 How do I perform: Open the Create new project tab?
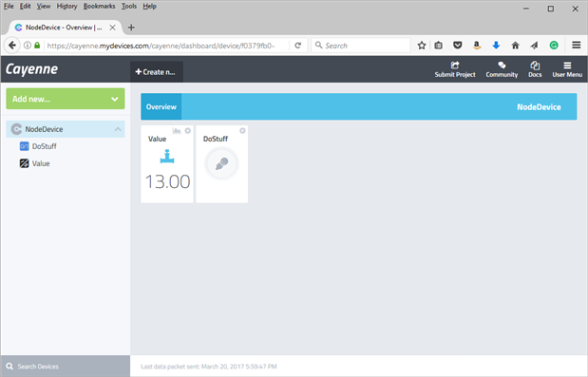click(157, 72)
